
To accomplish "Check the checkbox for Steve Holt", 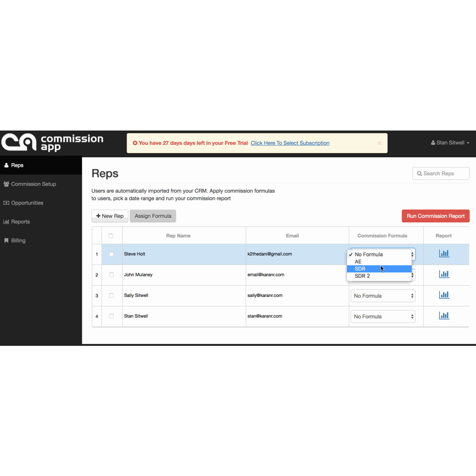I will tap(111, 254).
